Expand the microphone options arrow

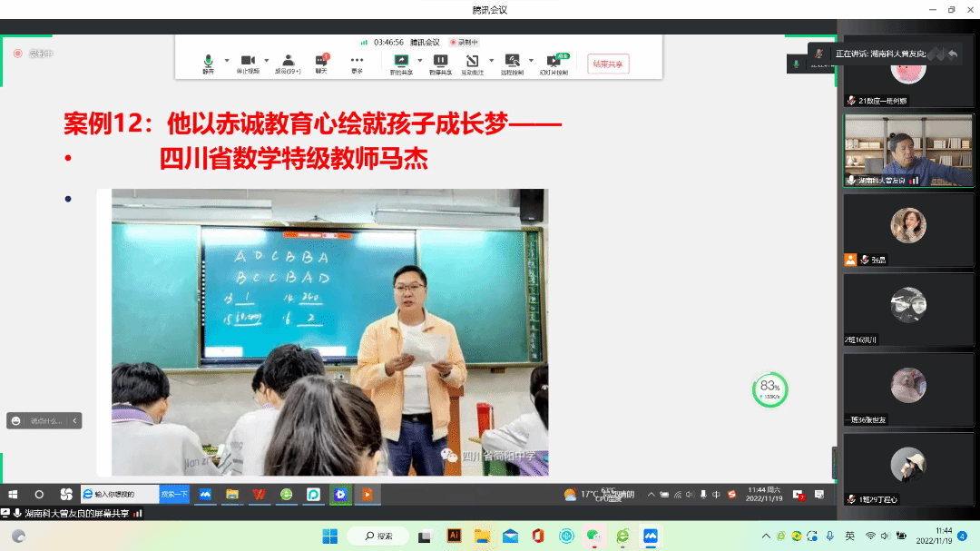227,61
